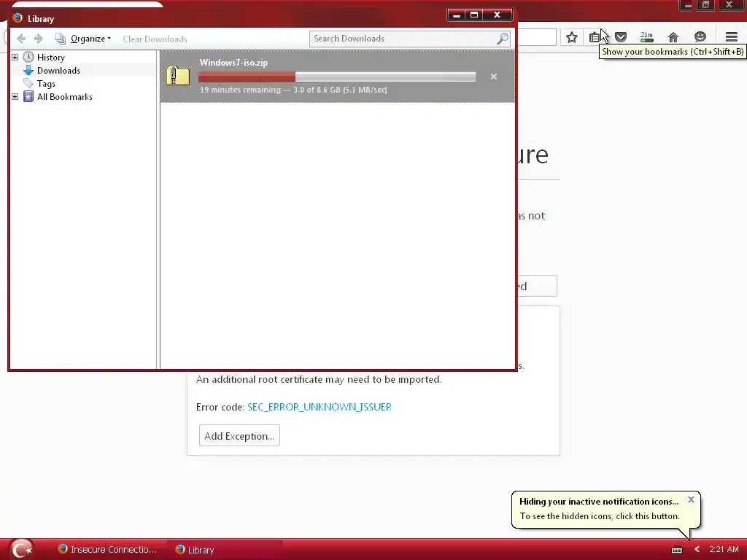Go back with Library back arrow
This screenshot has width=747, height=560.
21,39
